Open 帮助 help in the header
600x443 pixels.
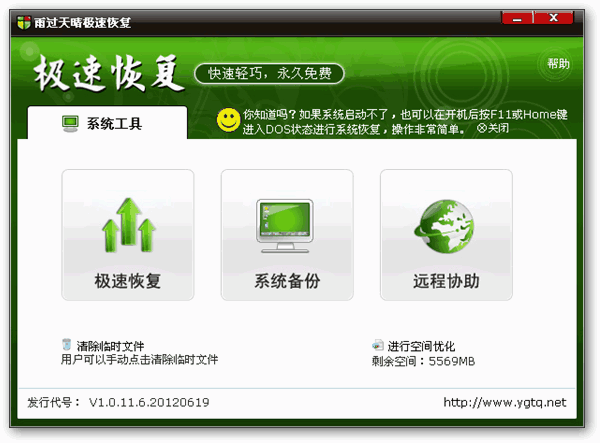click(x=558, y=64)
